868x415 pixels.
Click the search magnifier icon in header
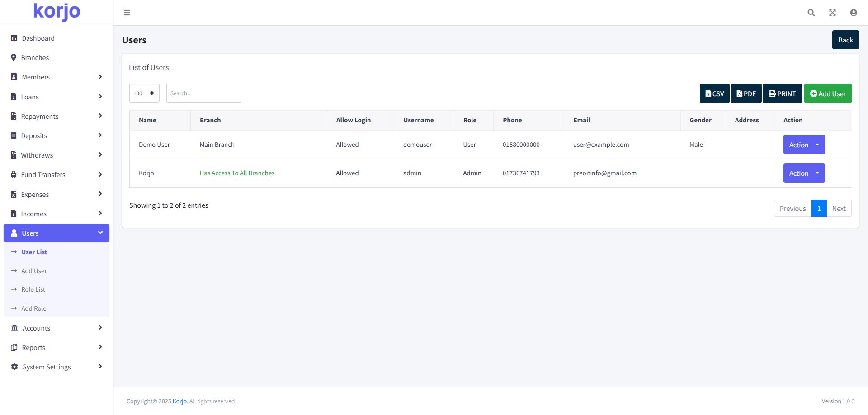[x=811, y=13]
